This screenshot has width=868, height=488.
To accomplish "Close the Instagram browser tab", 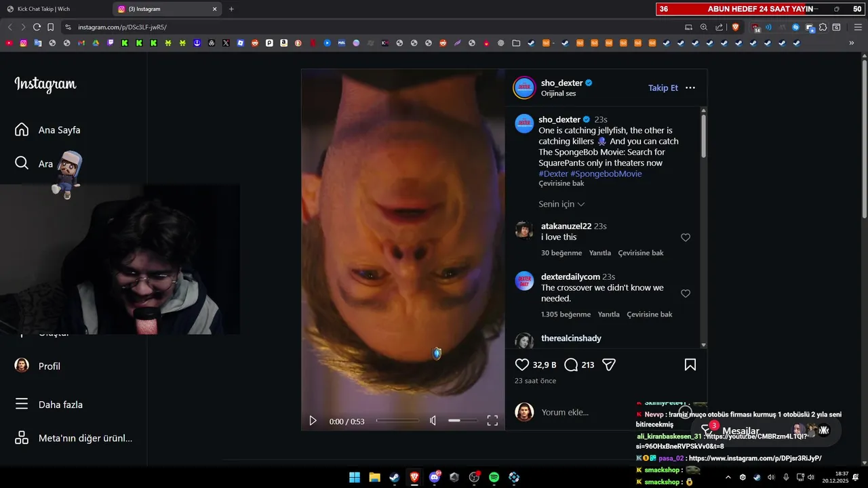I will point(215,9).
